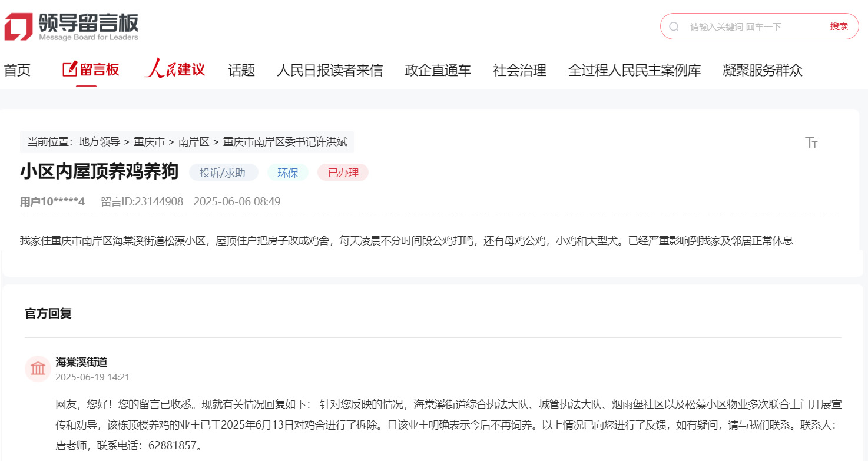Click the 留言板 pencil icon
The image size is (868, 461).
[x=69, y=68]
